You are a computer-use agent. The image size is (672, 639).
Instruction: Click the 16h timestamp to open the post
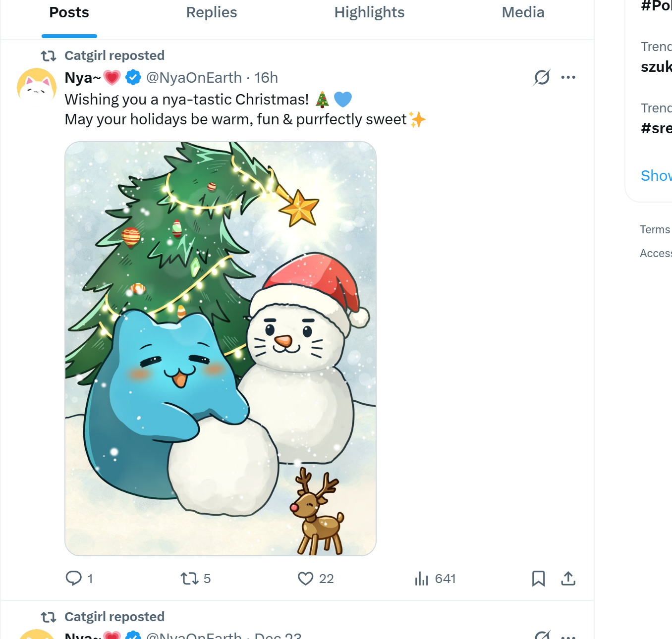(x=266, y=77)
